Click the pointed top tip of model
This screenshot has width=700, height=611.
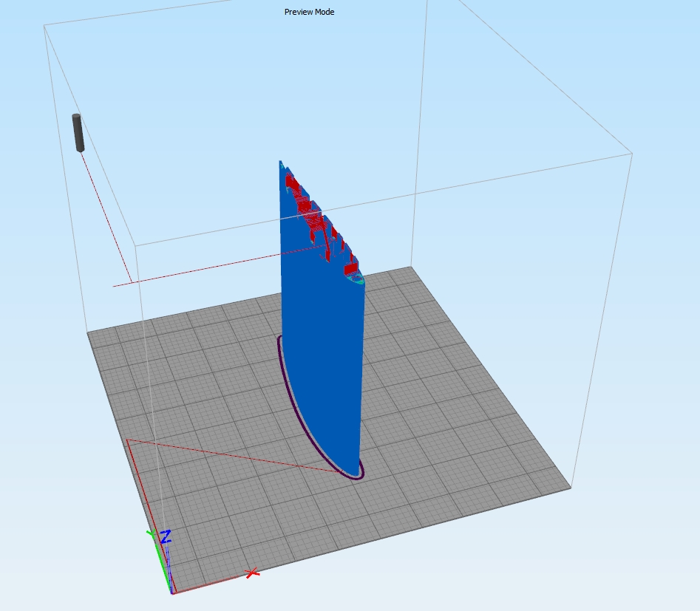[280, 162]
